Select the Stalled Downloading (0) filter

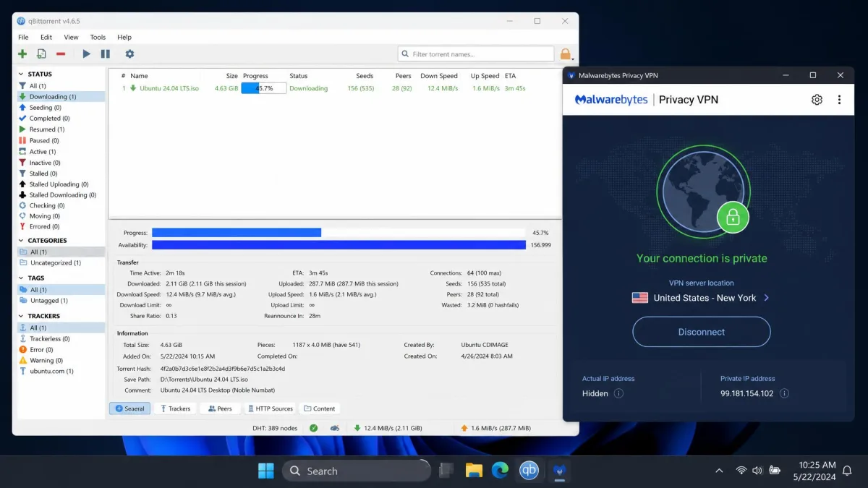point(62,194)
